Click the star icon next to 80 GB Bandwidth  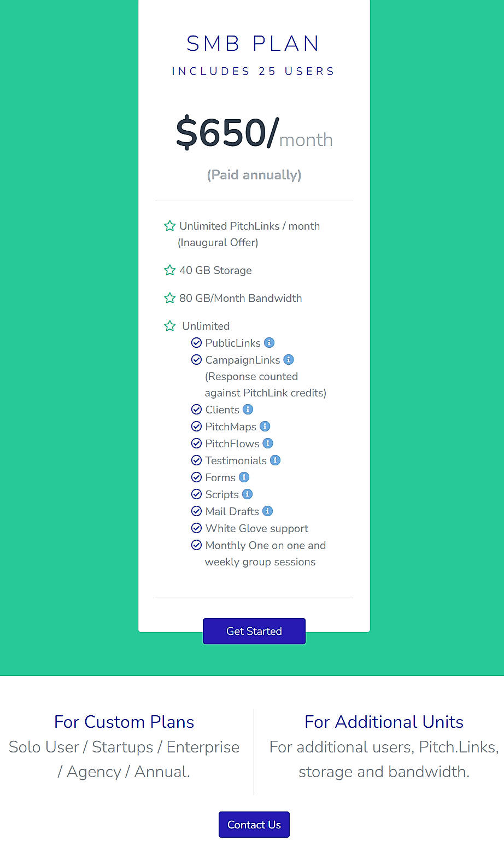click(x=169, y=298)
